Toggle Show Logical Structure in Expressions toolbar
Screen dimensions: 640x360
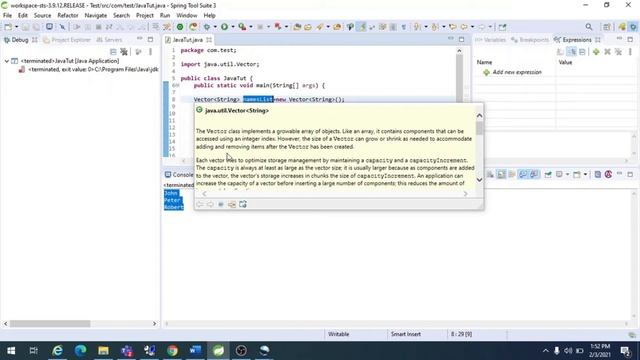coord(572,52)
